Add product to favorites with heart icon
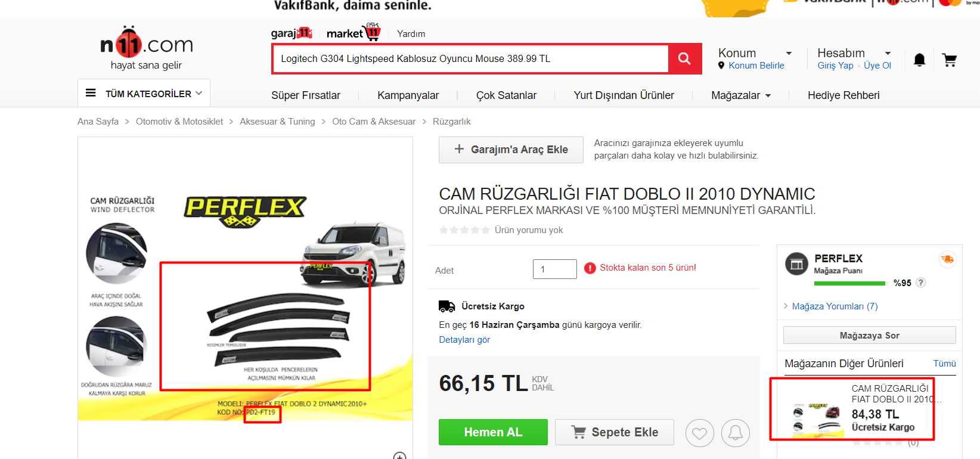The image size is (980, 459). click(x=699, y=433)
